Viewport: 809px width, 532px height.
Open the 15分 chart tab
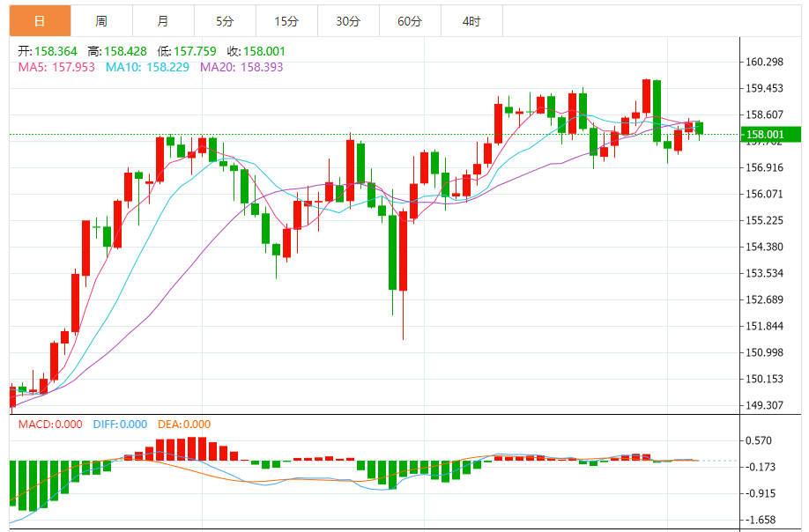coord(287,21)
